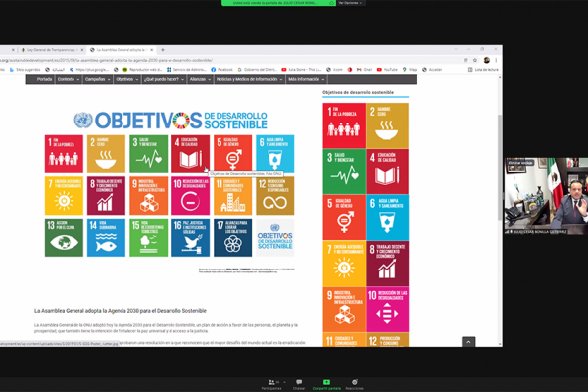Click sidebar goal 2 Hambre cero

tap(387, 125)
